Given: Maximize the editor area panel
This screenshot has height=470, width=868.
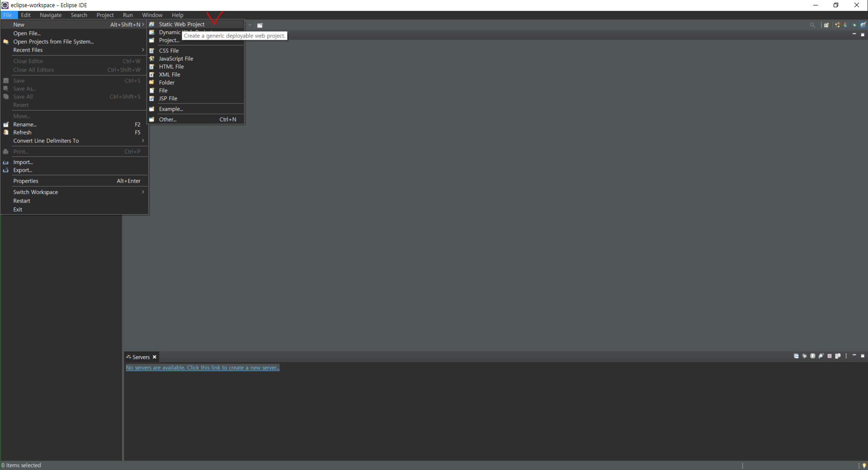Looking at the screenshot, I should (x=863, y=34).
